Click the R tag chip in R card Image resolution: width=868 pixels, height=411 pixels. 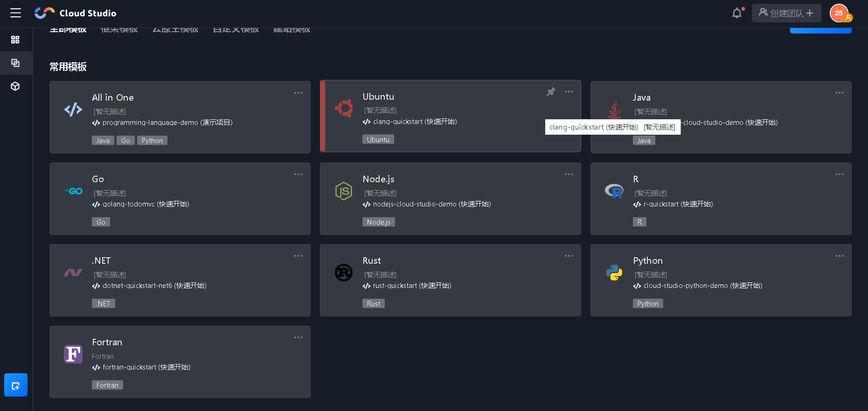click(639, 222)
